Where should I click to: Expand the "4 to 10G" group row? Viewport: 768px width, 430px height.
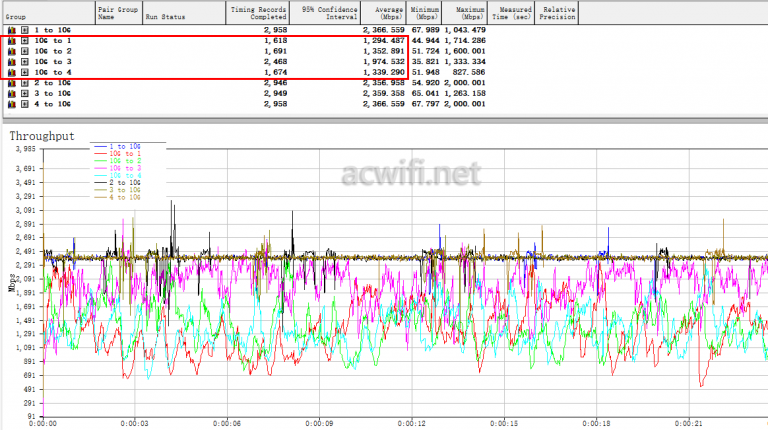coord(24,103)
